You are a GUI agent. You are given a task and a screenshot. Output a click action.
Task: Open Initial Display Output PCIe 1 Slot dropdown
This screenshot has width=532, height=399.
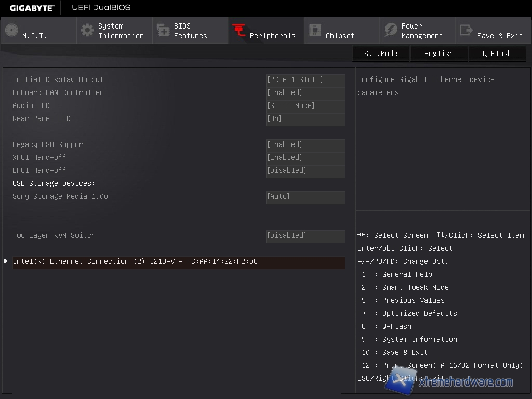click(x=305, y=80)
